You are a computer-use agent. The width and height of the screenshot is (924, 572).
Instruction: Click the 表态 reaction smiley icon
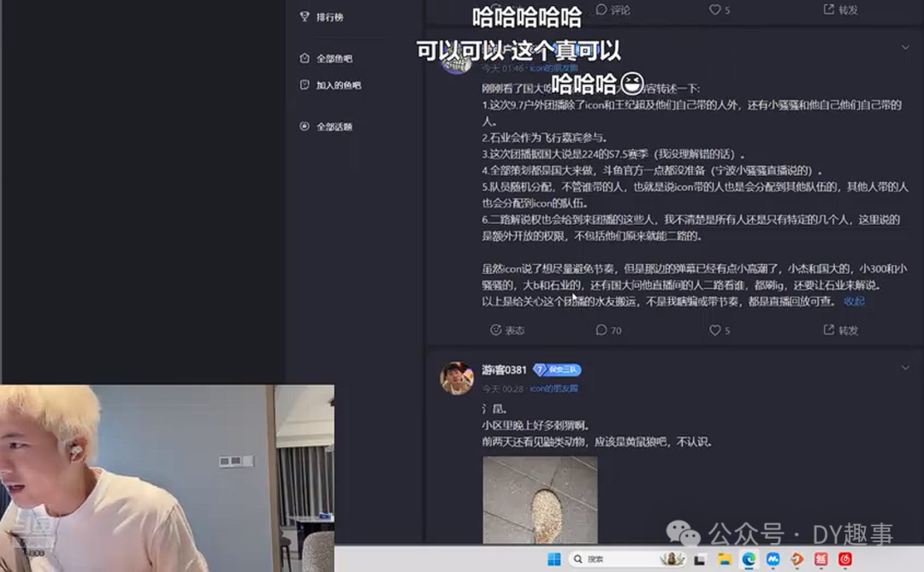point(495,330)
